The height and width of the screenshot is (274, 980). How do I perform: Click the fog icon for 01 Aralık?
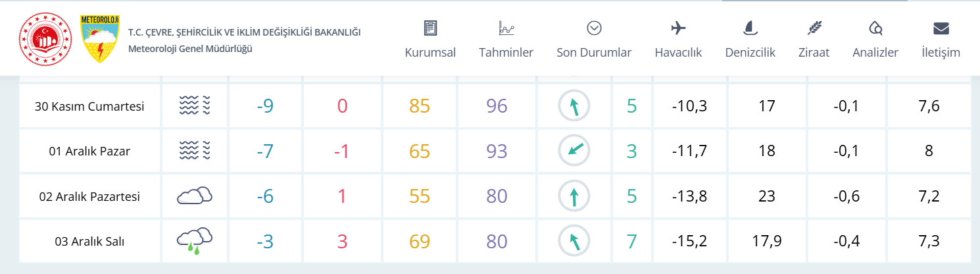click(195, 151)
